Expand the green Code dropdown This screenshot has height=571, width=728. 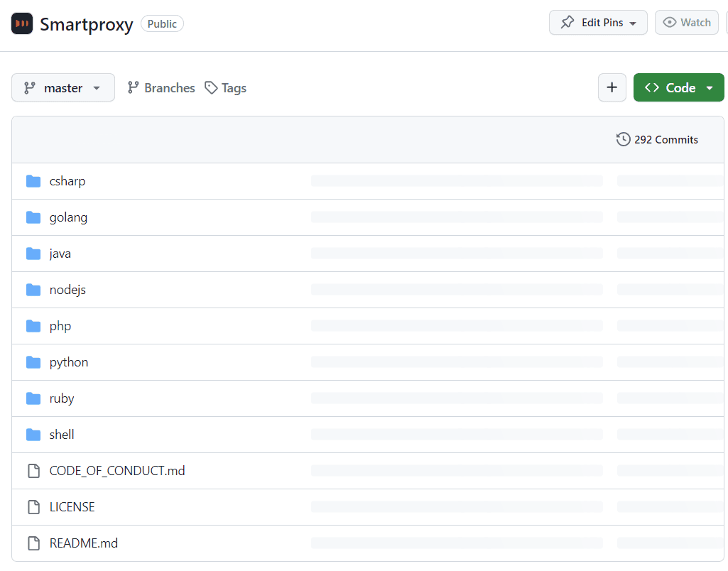pos(707,87)
